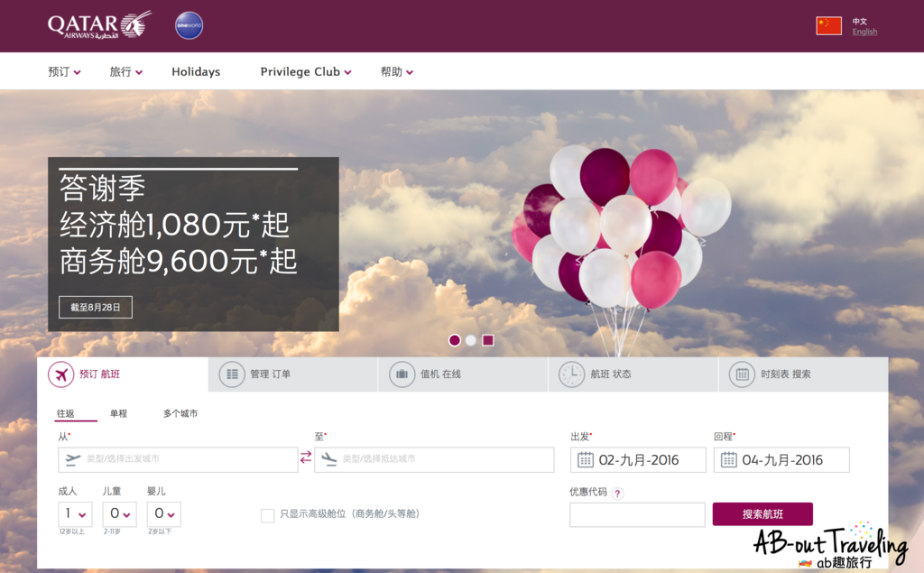Switch to 多个城市 booking mode

tap(180, 412)
